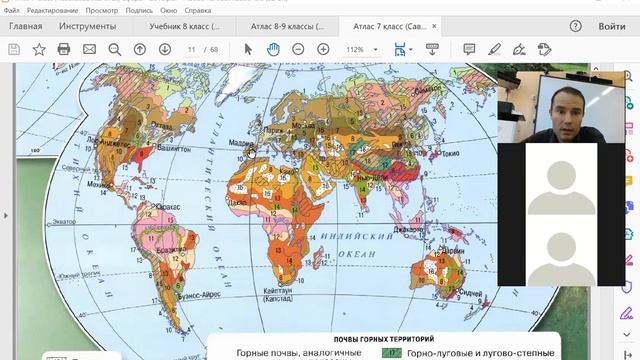Switch to Учебник 8 класс document tab
This screenshot has width=640, height=360.
click(x=184, y=26)
